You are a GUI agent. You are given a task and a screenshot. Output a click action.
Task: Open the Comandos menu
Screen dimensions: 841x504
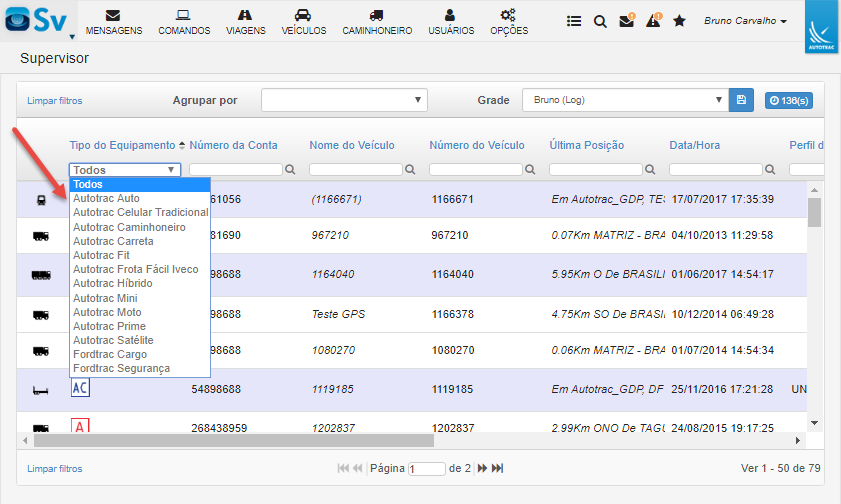[184, 23]
